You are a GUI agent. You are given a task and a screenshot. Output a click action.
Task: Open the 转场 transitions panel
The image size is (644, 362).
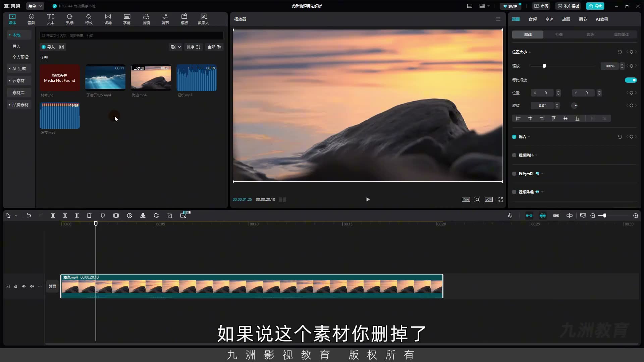(x=108, y=19)
